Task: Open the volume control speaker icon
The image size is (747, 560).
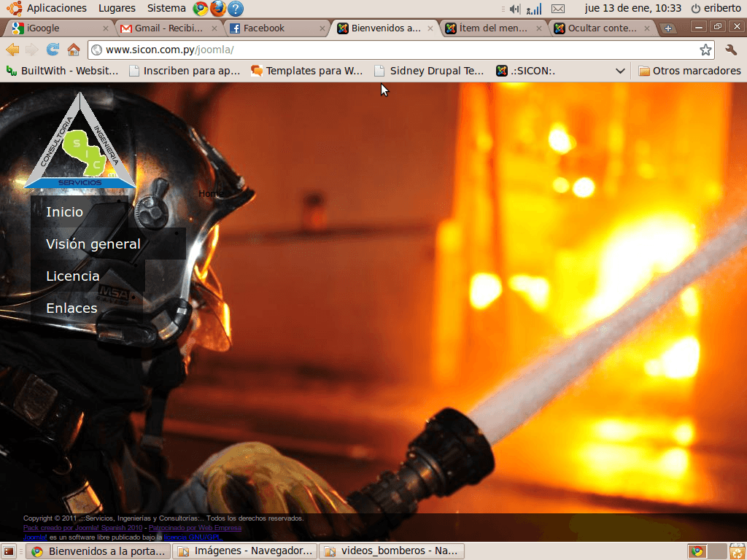Action: coord(514,9)
